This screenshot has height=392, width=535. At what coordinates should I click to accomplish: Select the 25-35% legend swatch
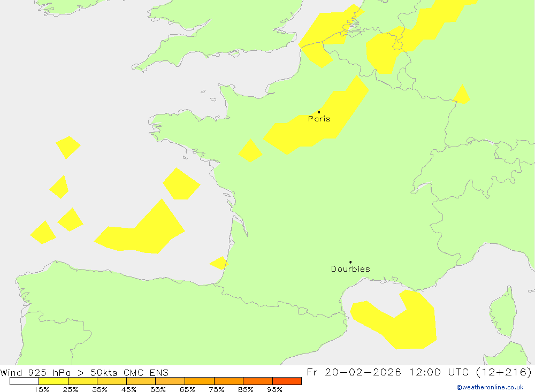pos(82,381)
